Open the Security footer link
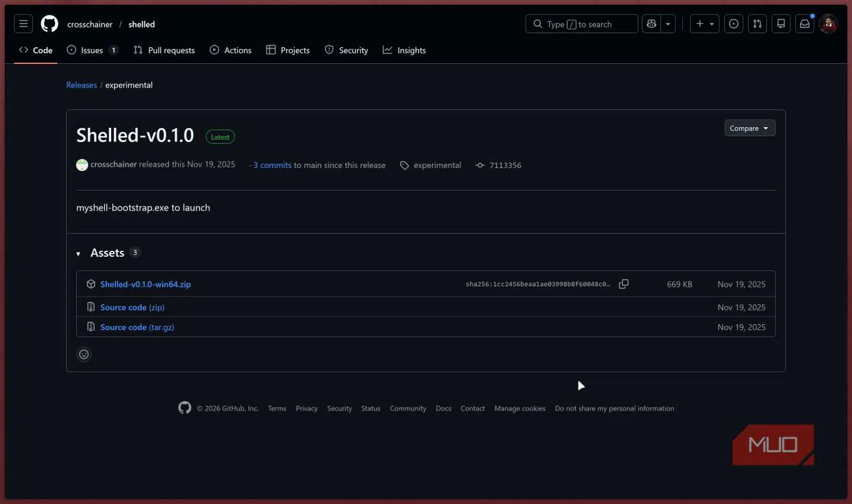The image size is (852, 504). [x=339, y=408]
